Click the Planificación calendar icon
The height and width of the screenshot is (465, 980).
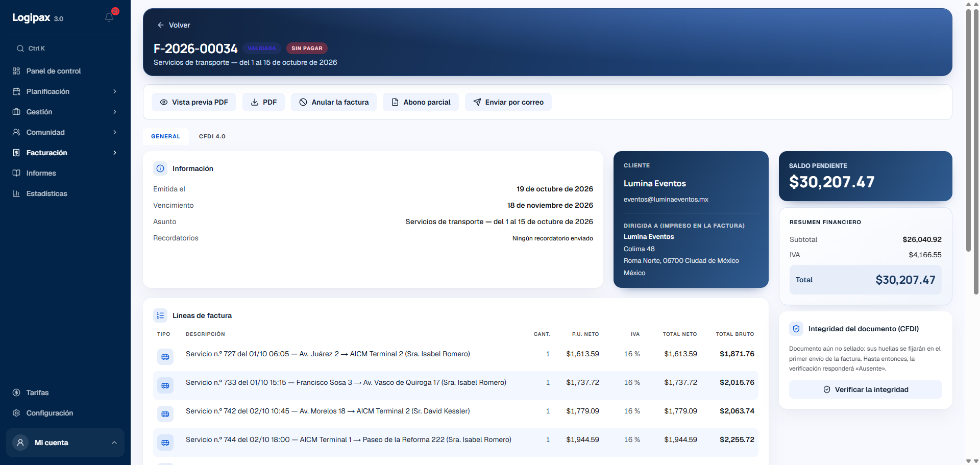tap(16, 91)
